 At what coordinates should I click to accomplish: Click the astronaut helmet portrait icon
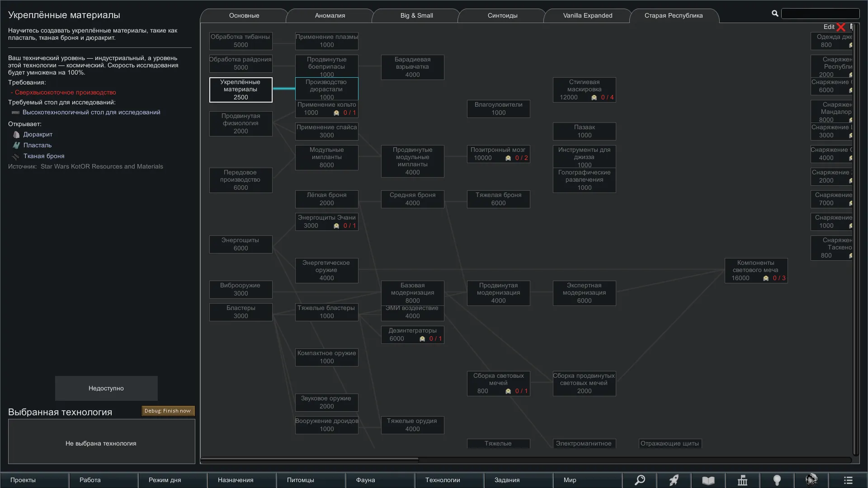click(811, 479)
